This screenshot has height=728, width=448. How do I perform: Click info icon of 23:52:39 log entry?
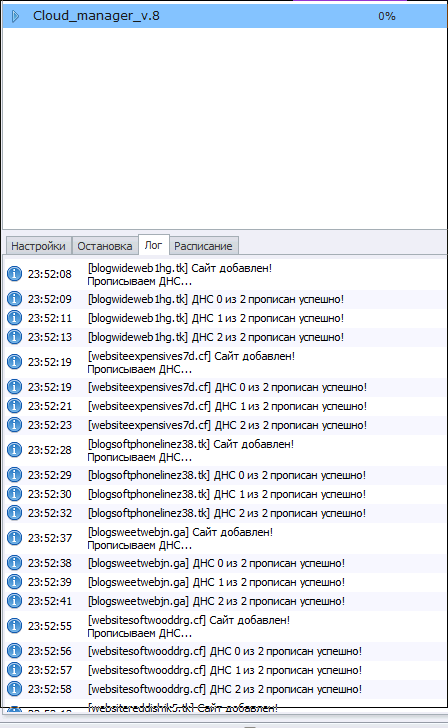[x=14, y=582]
